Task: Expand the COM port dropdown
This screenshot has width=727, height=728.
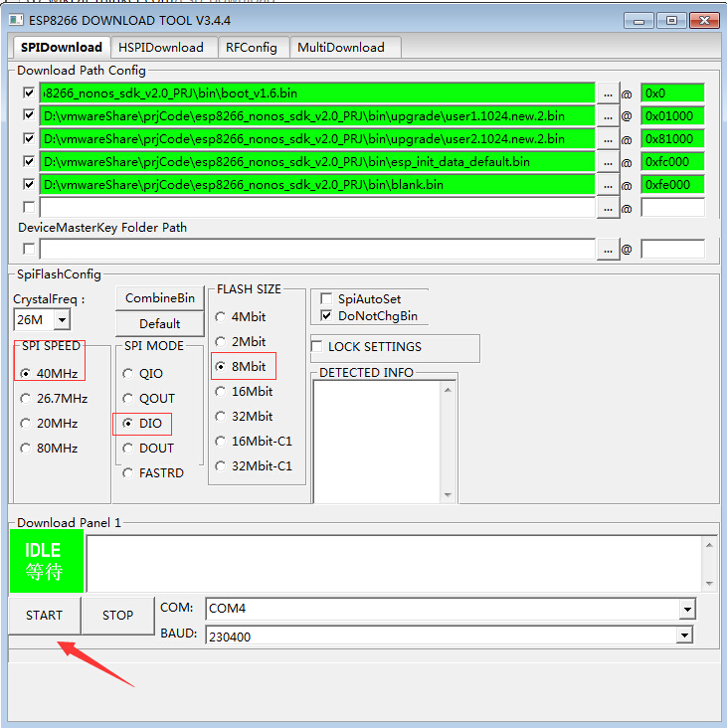Action: pos(687,609)
